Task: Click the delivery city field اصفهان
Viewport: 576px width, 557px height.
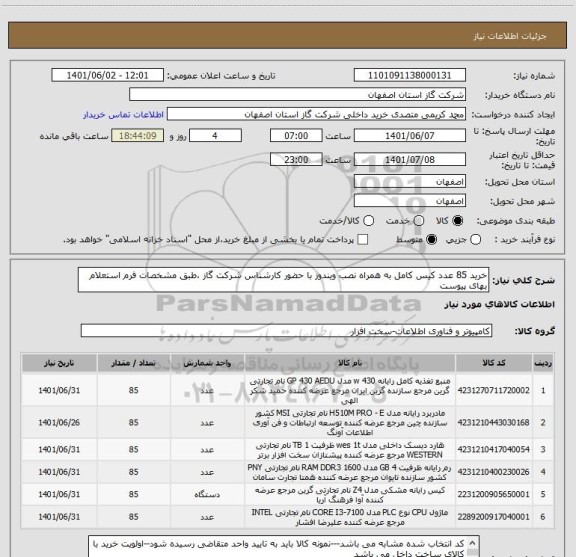Action: [410, 201]
